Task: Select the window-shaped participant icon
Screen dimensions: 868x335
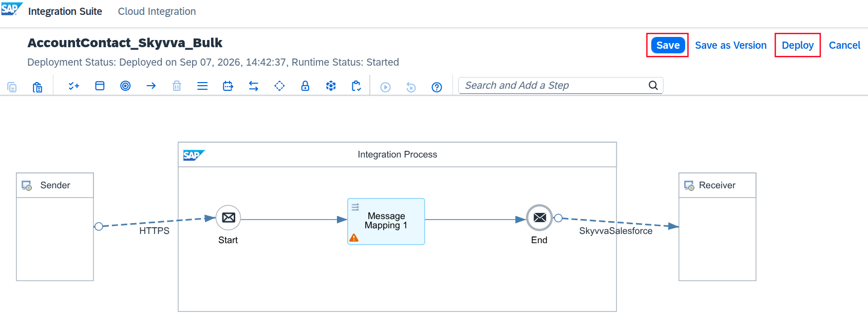Action: tap(100, 86)
